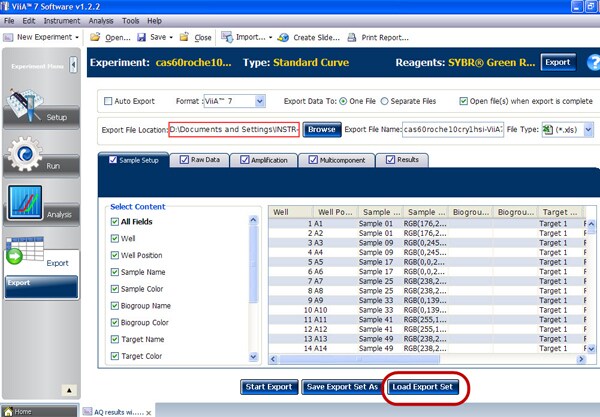Switch to the Amplification tab
Viewport: 600px width, 417px height.
pyautogui.click(x=264, y=160)
